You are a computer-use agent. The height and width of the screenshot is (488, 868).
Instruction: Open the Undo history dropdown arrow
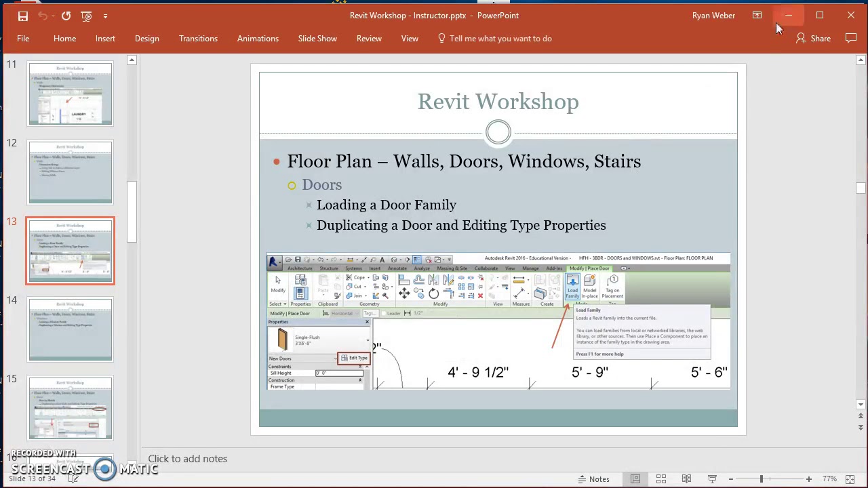pos(52,16)
